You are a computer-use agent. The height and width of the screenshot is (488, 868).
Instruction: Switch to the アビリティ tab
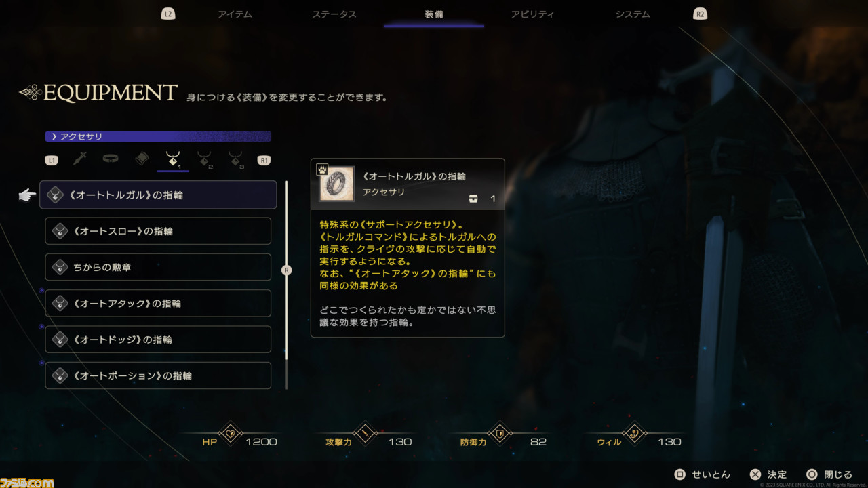pos(532,14)
